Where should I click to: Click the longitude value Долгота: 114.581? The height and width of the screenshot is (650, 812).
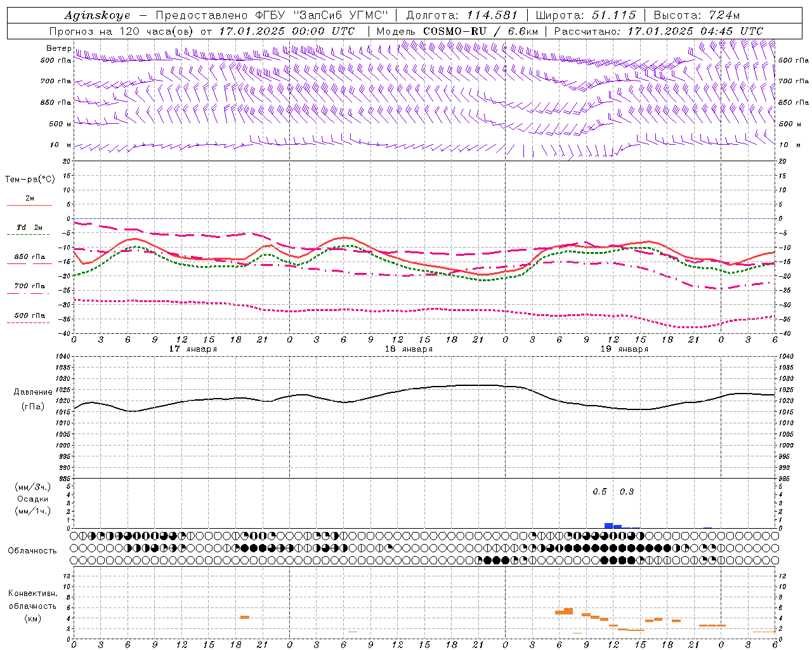(x=462, y=15)
